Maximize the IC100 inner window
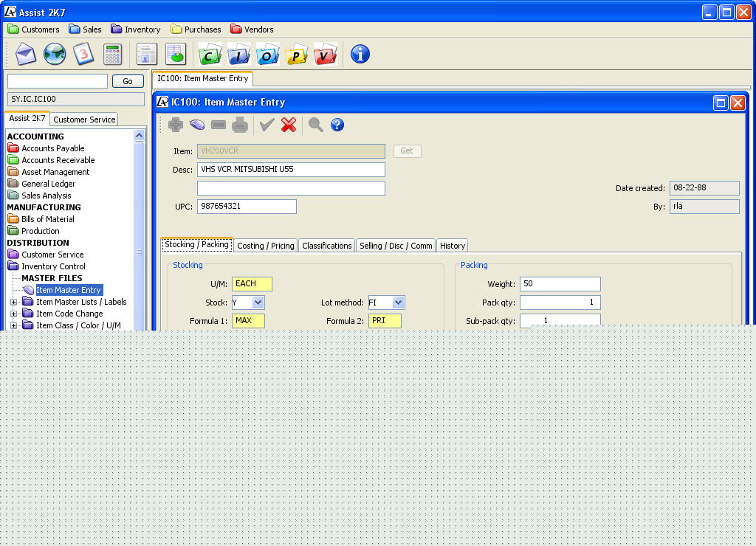Image resolution: width=756 pixels, height=546 pixels. point(721,103)
